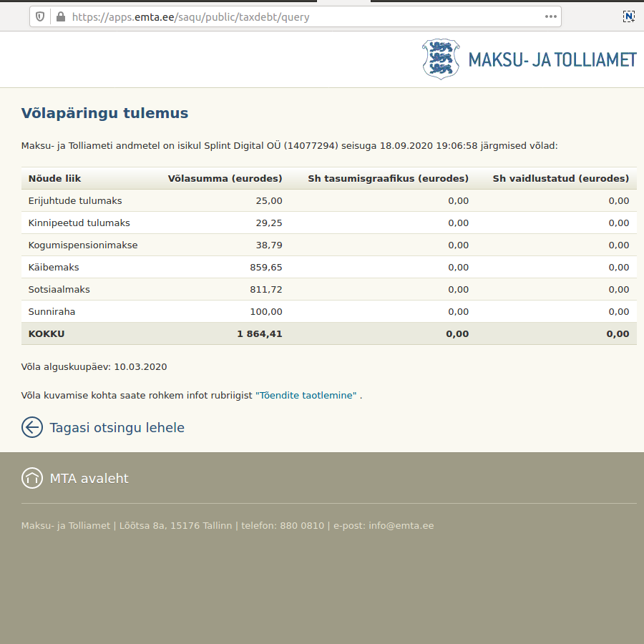Open the "MTA avaleht" link
The height and width of the screenshot is (644, 644).
89,479
